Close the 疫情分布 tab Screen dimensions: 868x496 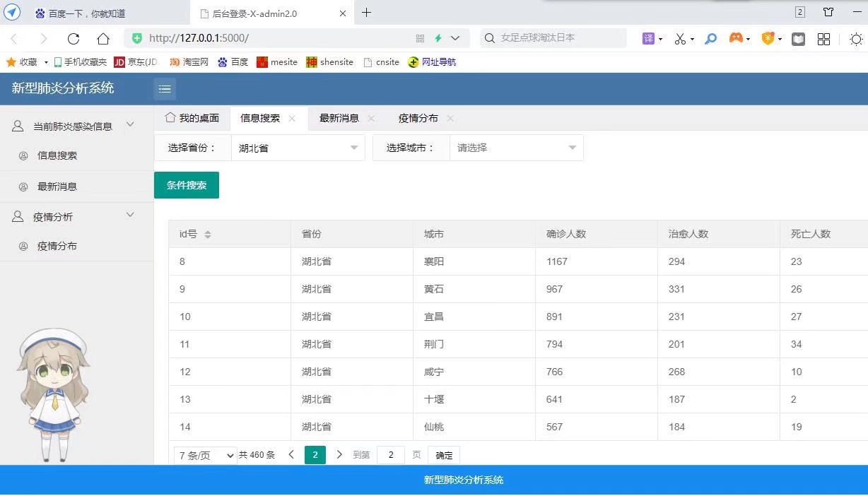click(450, 119)
